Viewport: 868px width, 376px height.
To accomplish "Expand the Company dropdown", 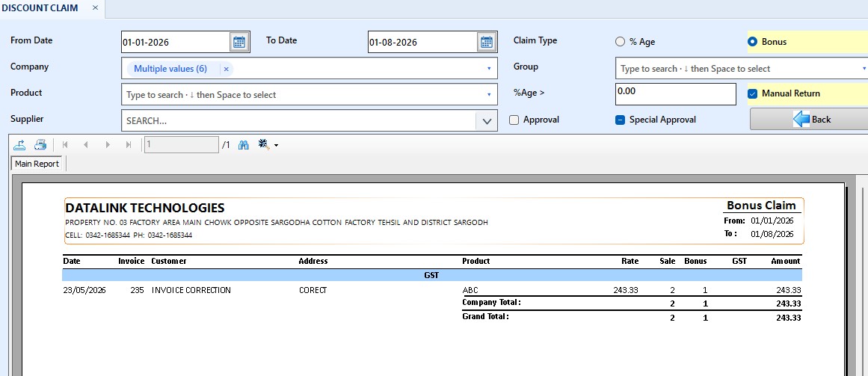I will click(489, 69).
